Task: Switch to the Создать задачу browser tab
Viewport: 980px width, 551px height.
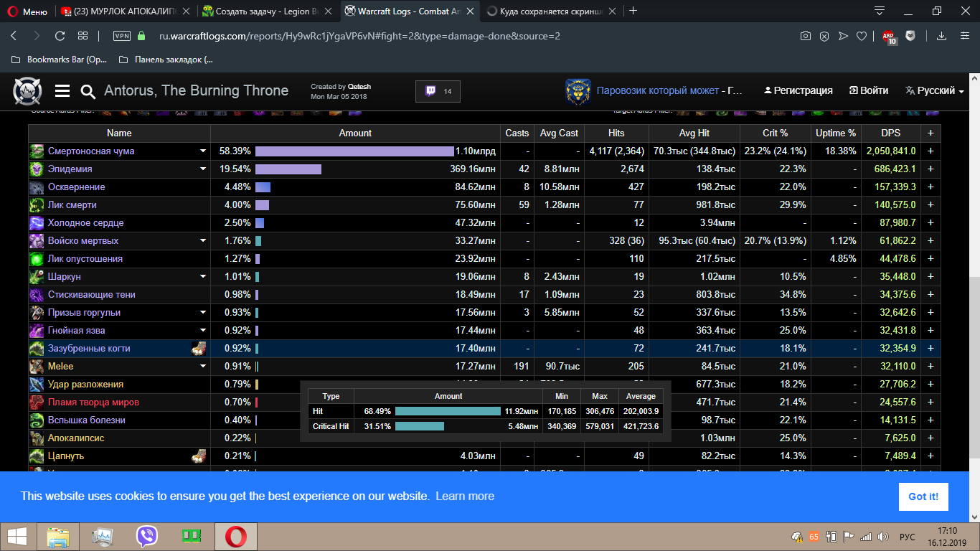Action: coord(265,11)
